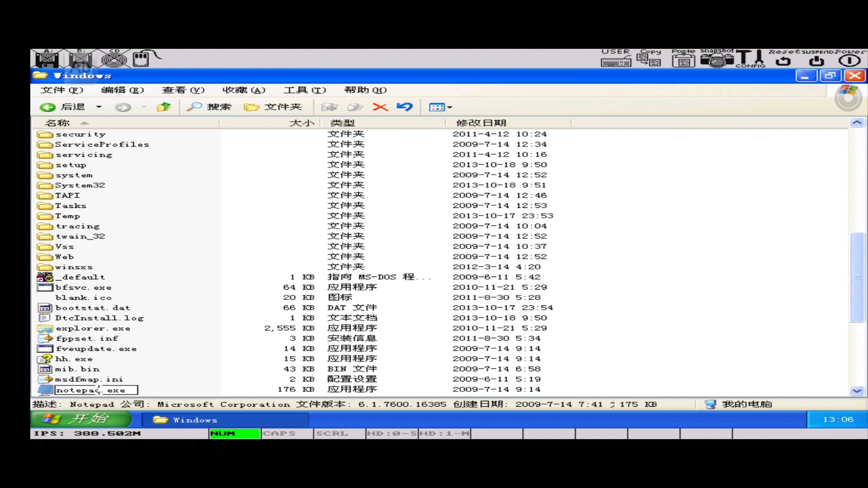This screenshot has height=488, width=868.
Task: Select the Temp folder
Action: pyautogui.click(x=59, y=216)
